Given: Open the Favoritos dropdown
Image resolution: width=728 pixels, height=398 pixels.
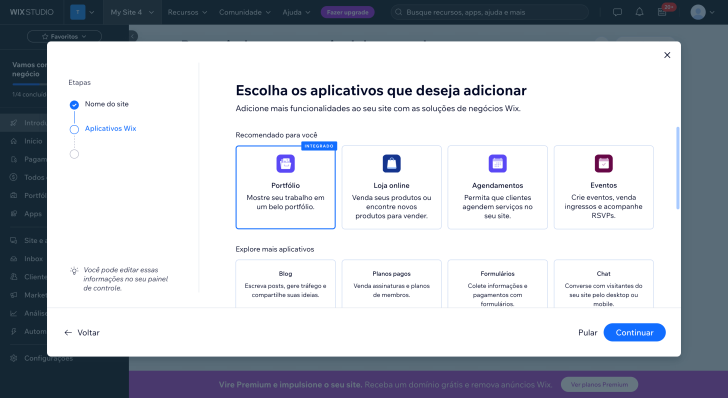Looking at the screenshot, I should click(64, 36).
